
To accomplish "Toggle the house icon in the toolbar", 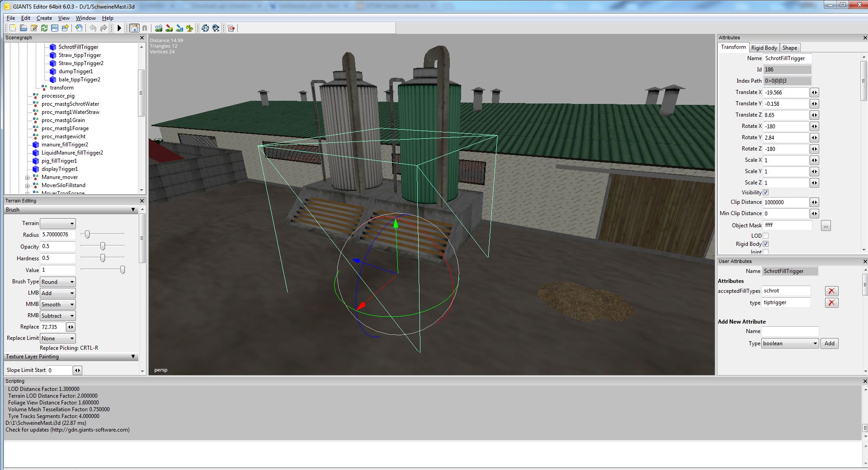I will [x=134, y=28].
